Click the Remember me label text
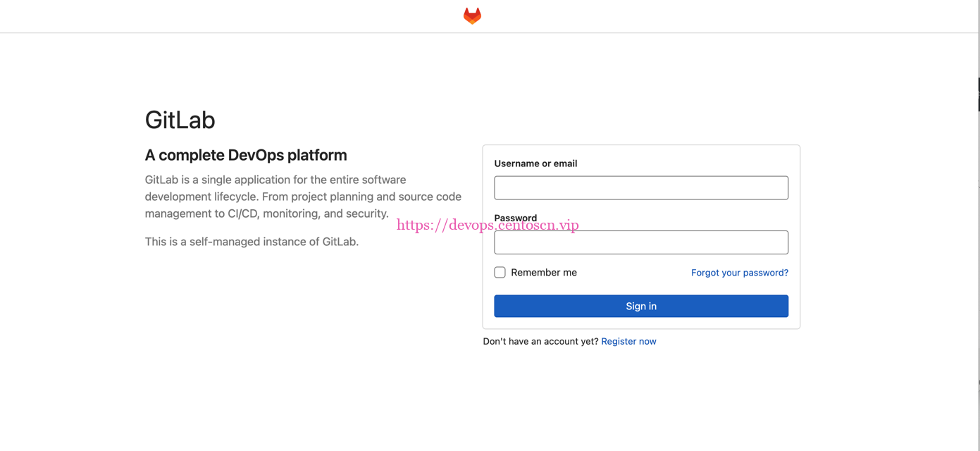The image size is (980, 451). pos(543,273)
